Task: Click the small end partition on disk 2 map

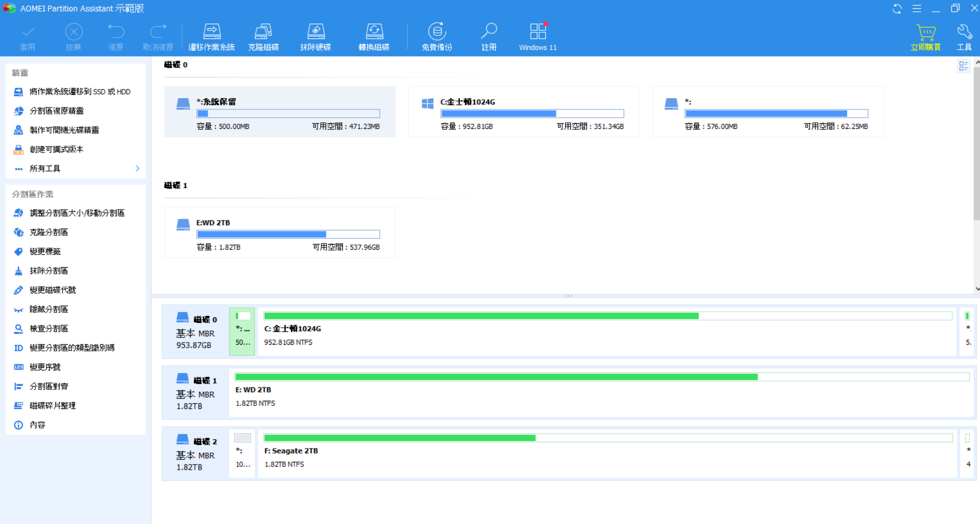Action: 968,454
